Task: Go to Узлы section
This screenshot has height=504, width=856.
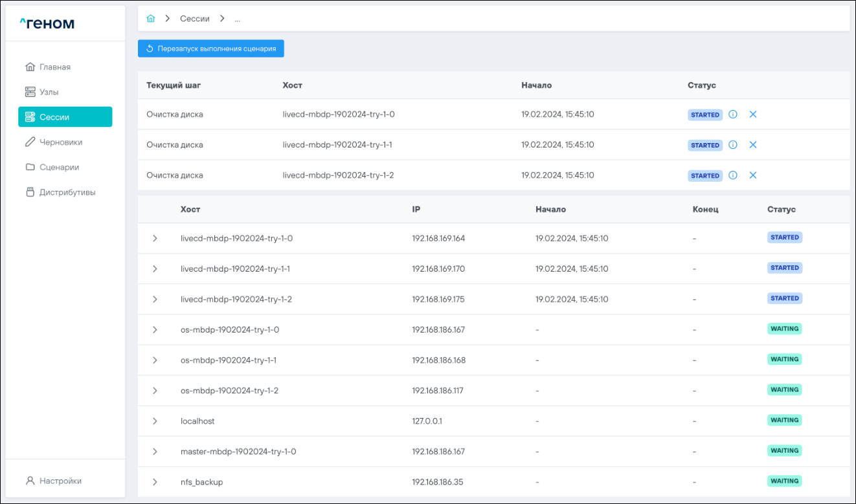Action: coord(49,92)
